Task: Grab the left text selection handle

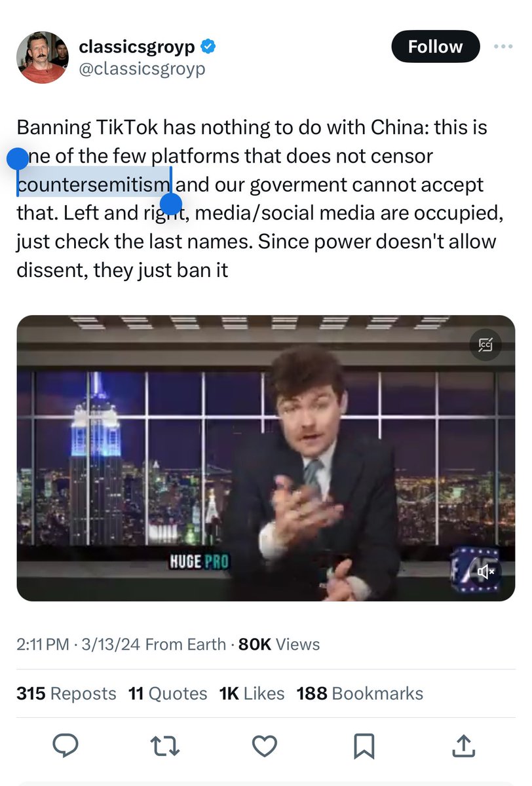Action: (x=18, y=159)
